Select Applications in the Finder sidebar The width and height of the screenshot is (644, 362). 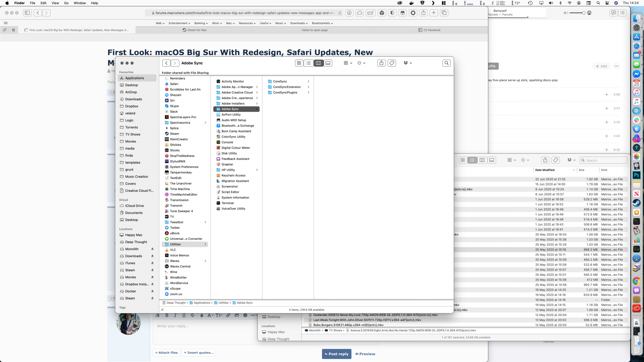coord(137,78)
